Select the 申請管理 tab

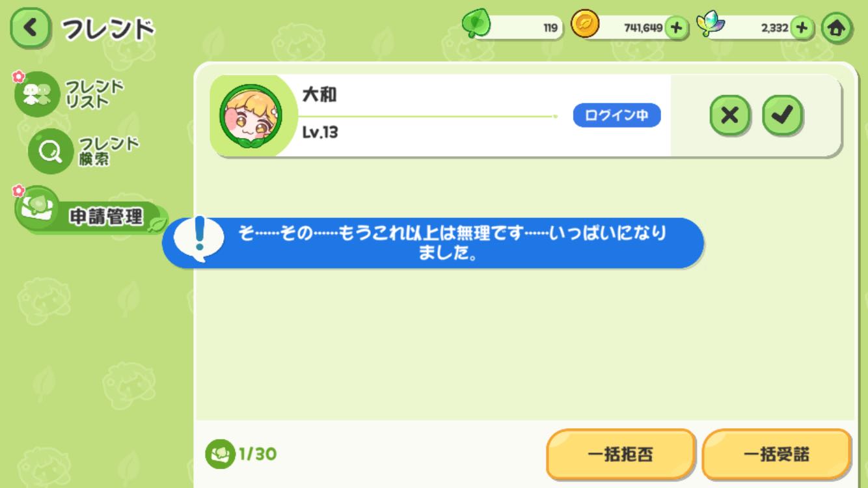pos(90,210)
